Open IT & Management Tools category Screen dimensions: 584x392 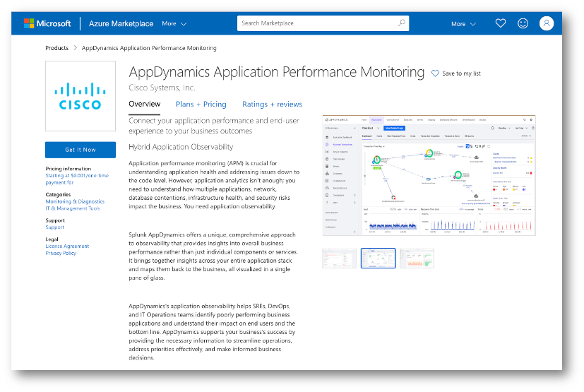pyautogui.click(x=73, y=208)
